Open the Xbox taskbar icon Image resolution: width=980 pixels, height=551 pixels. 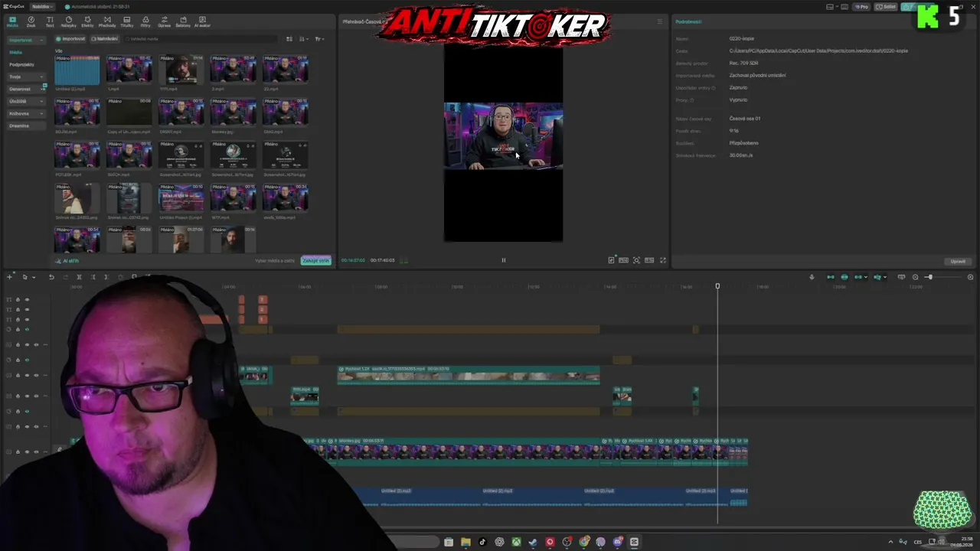516,542
